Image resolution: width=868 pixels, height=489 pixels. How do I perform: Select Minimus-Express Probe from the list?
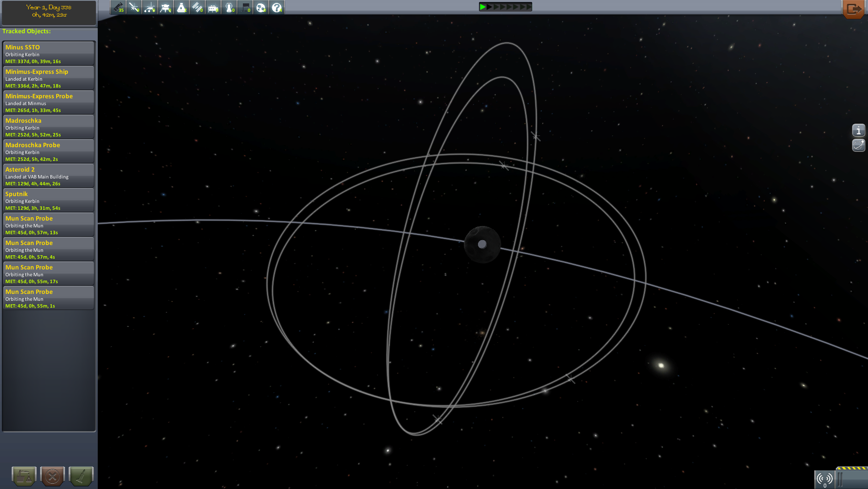(x=48, y=102)
